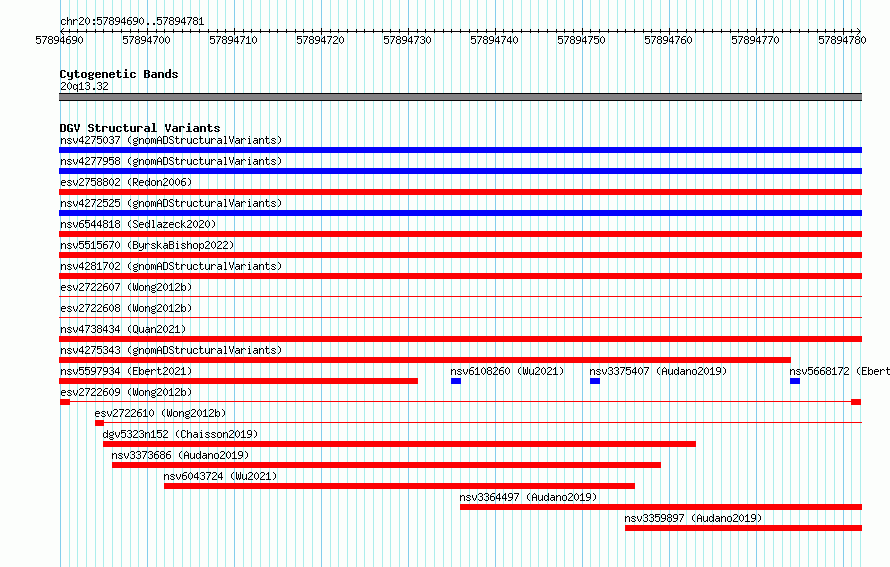Click the nsv6043724 (Wu2021) label
The height and width of the screenshot is (567, 890).
pyautogui.click(x=220, y=476)
